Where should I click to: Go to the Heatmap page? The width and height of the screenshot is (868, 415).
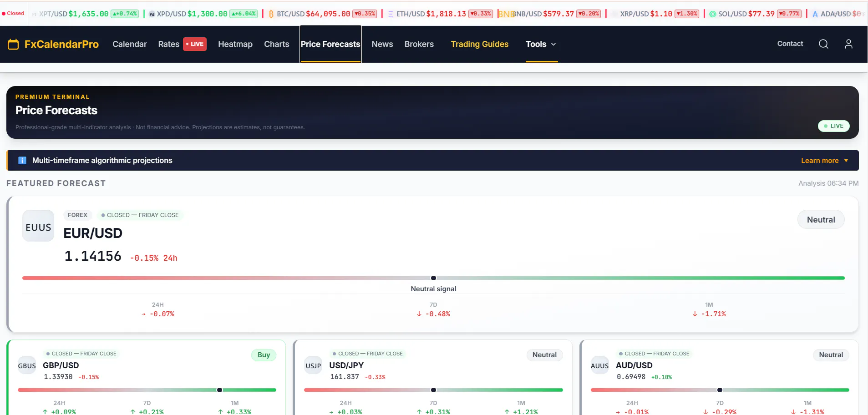coord(235,44)
